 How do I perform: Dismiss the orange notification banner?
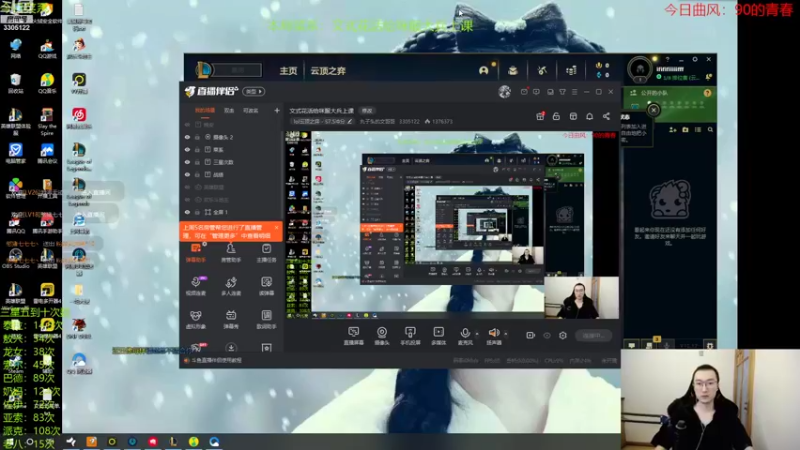click(277, 228)
